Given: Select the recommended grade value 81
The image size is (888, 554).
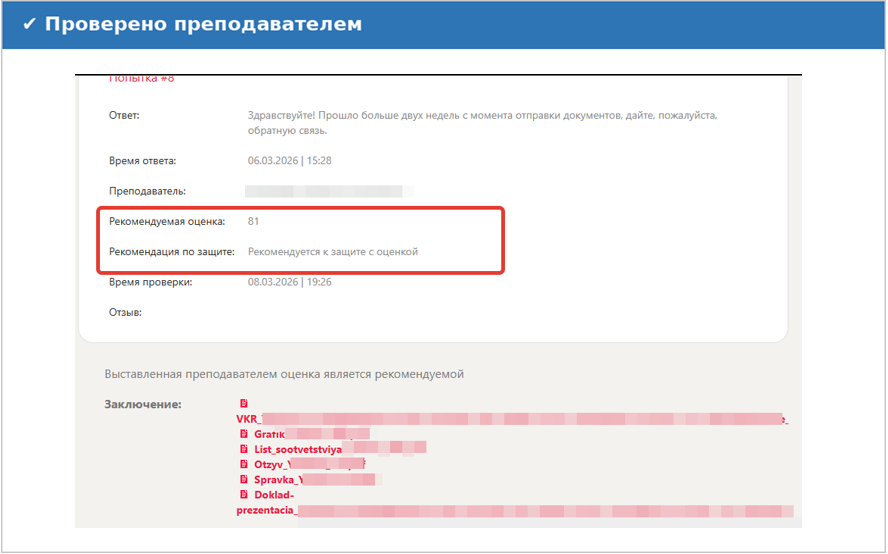Looking at the screenshot, I should (x=254, y=221).
